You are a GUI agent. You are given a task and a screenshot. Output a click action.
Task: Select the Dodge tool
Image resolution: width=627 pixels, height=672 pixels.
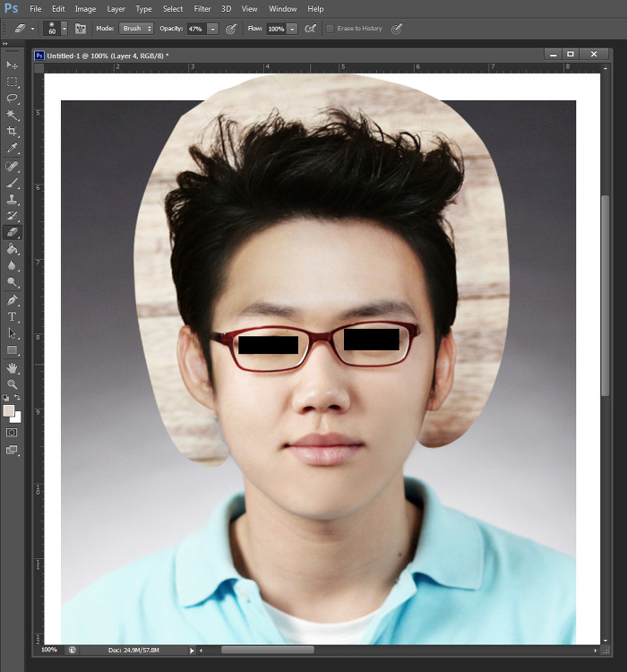pos(12,282)
